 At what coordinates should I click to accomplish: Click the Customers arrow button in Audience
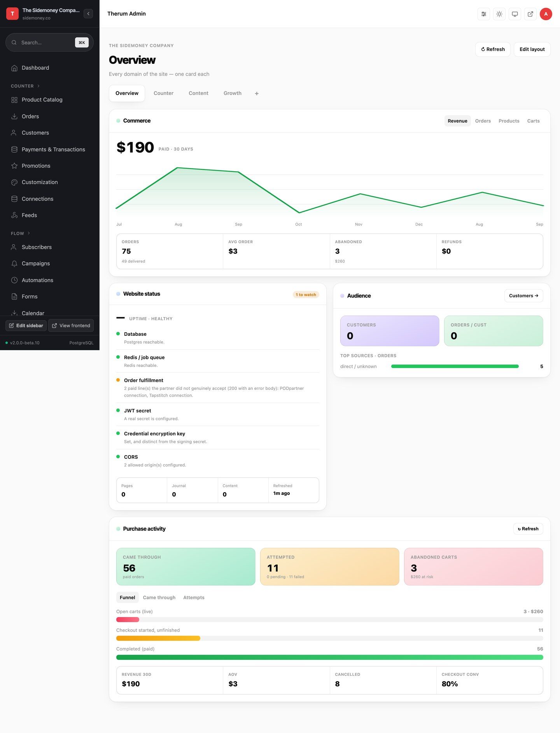pyautogui.click(x=523, y=296)
